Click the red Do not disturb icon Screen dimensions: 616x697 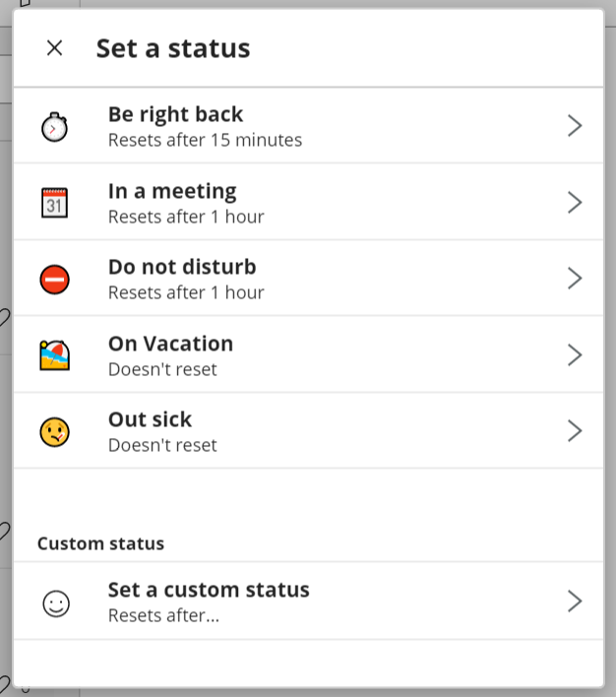pos(55,280)
